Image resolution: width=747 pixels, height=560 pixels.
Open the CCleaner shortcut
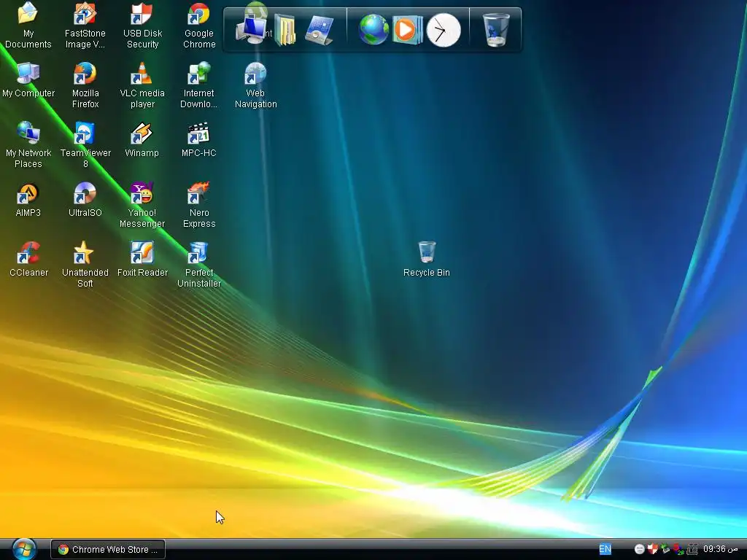point(28,259)
